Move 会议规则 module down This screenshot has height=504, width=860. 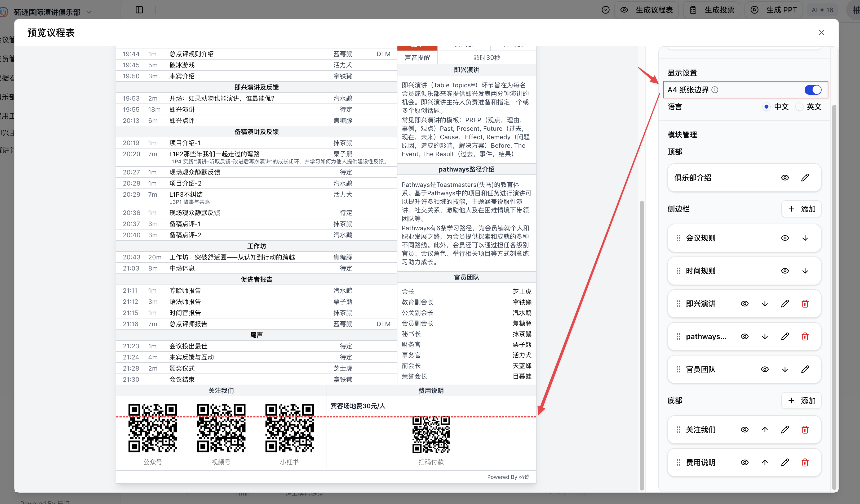(x=805, y=238)
